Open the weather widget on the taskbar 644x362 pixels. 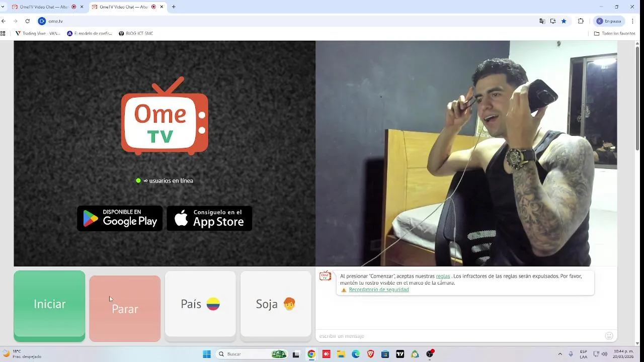pos(22,354)
